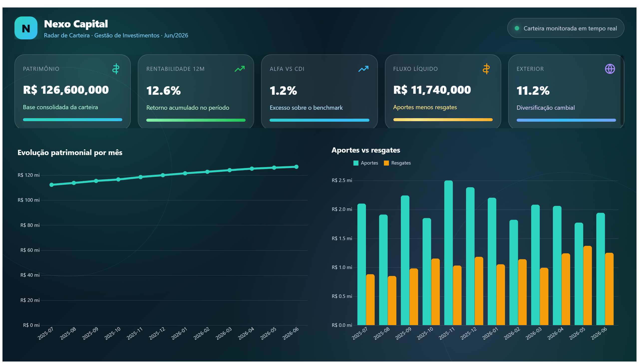This screenshot has height=364, width=639.
Task: Click Excesso sobre o benchmark text
Action: (306, 108)
